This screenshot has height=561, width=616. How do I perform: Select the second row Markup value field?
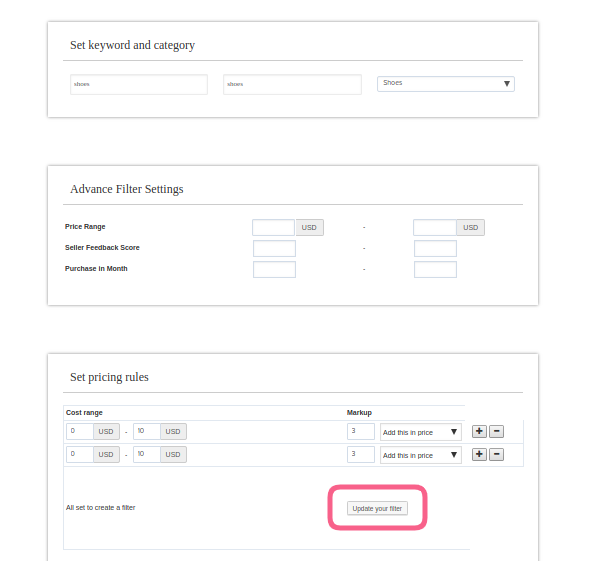pos(360,454)
